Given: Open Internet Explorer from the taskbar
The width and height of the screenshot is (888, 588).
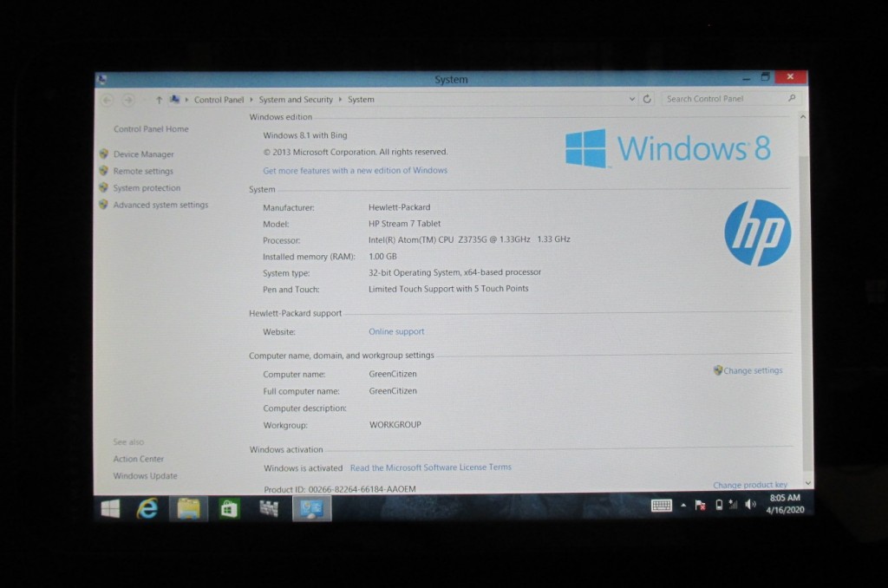Looking at the screenshot, I should pos(147,509).
